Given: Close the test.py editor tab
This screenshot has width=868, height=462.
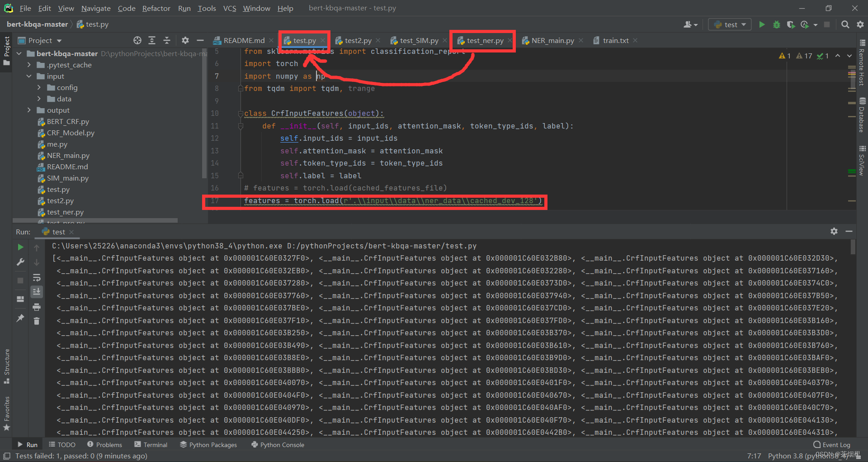Looking at the screenshot, I should (323, 40).
